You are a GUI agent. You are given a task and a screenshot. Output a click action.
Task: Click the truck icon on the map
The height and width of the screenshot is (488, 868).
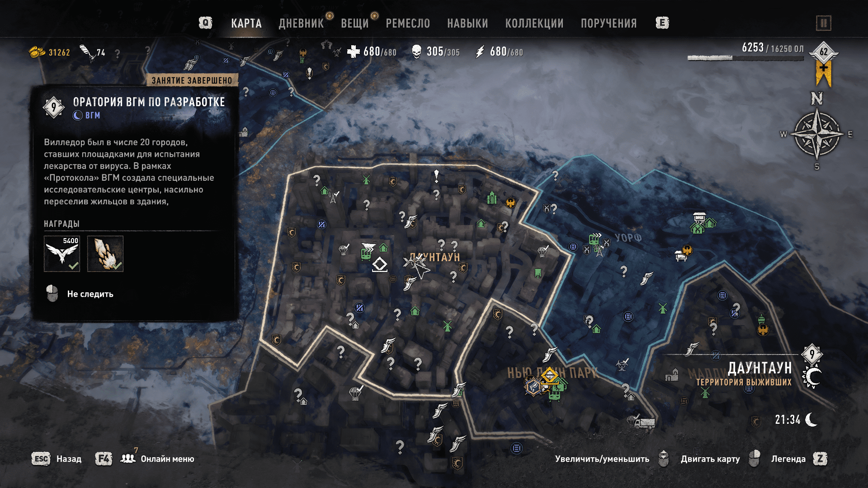(644, 423)
